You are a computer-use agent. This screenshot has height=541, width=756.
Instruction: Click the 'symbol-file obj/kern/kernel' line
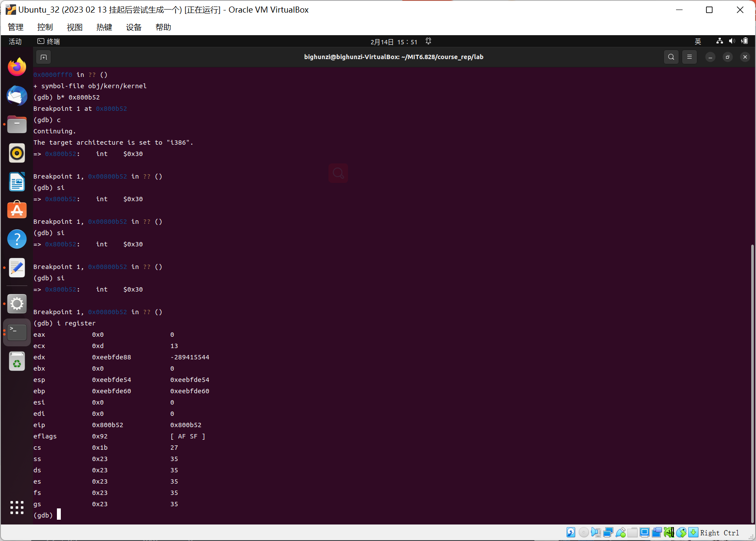click(x=90, y=86)
